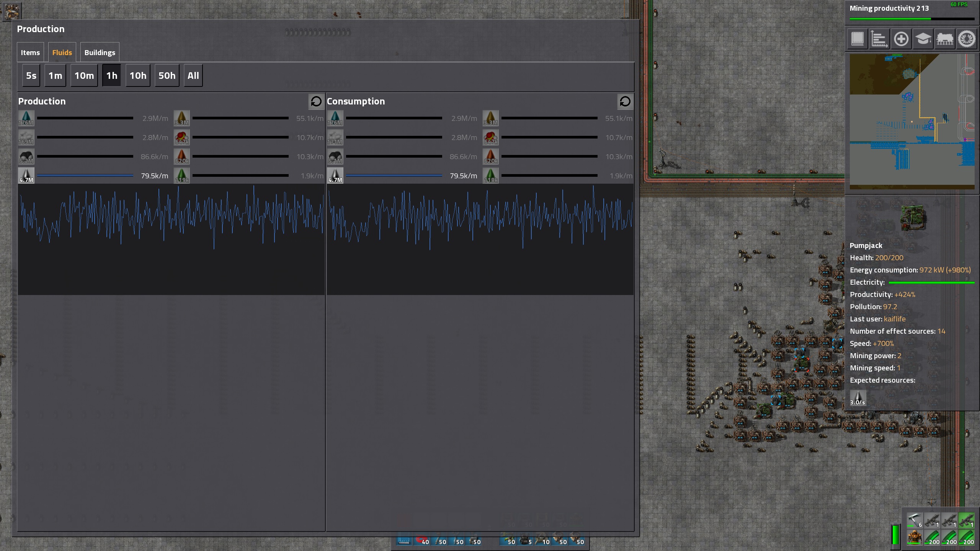Select sulfuric acid in Consumption list
This screenshot has width=980, height=551.
[x=491, y=137]
